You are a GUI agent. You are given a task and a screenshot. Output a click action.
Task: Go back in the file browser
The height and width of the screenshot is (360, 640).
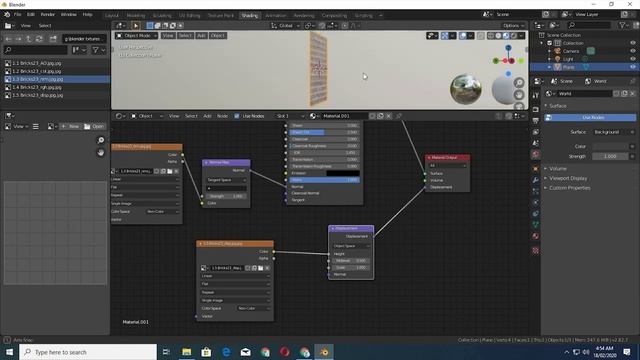pos(9,39)
